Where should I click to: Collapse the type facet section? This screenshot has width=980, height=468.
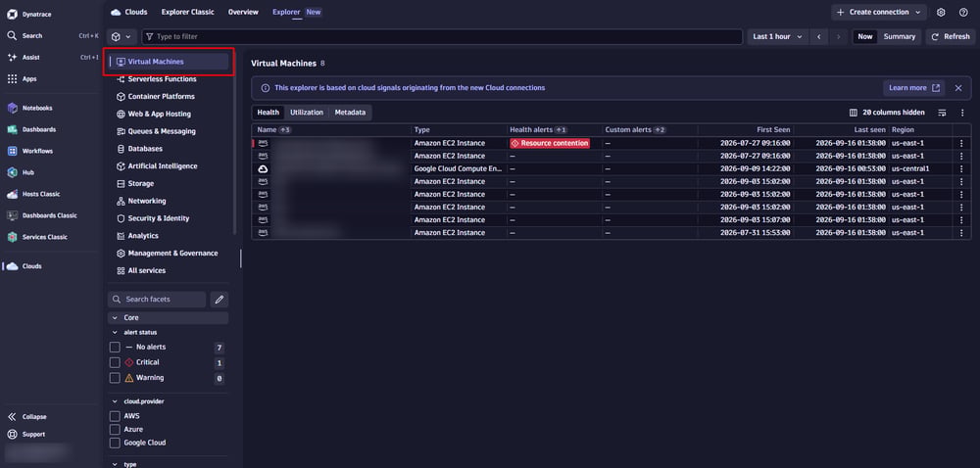[115, 464]
